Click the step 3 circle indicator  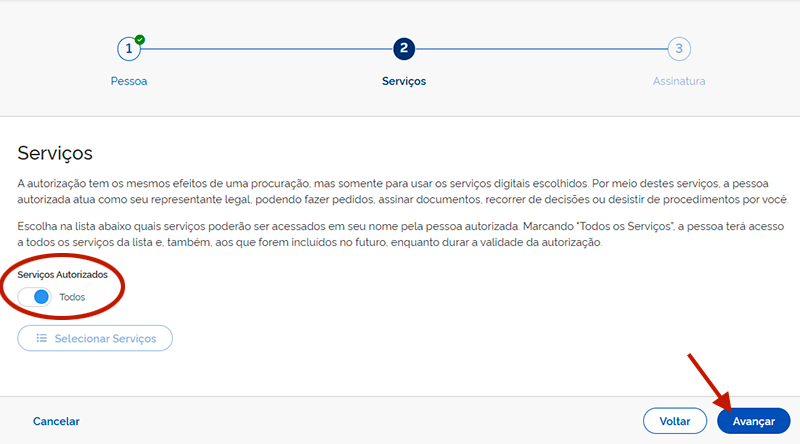[x=679, y=49]
